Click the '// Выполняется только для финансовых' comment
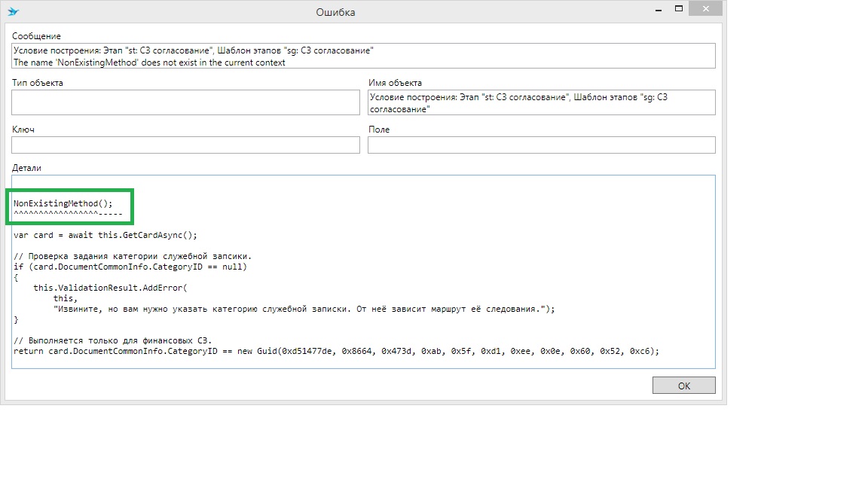Viewport: 868px width, 488px height. [112, 340]
